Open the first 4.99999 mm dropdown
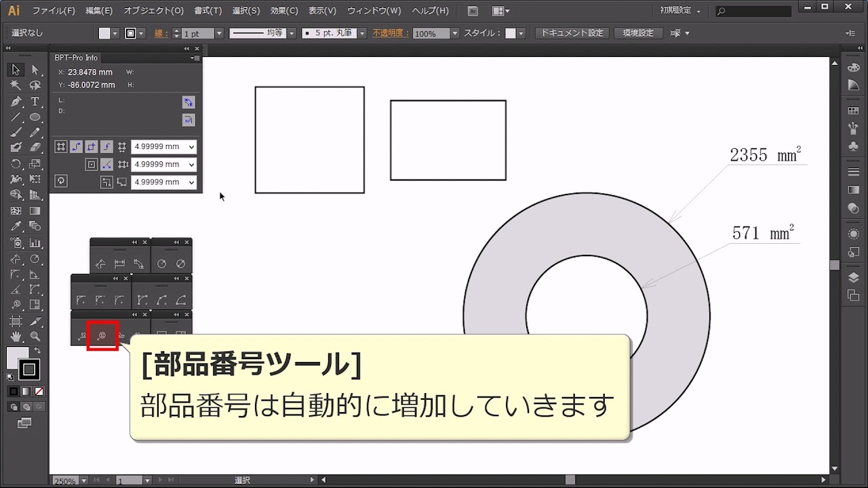The image size is (868, 488). (193, 146)
